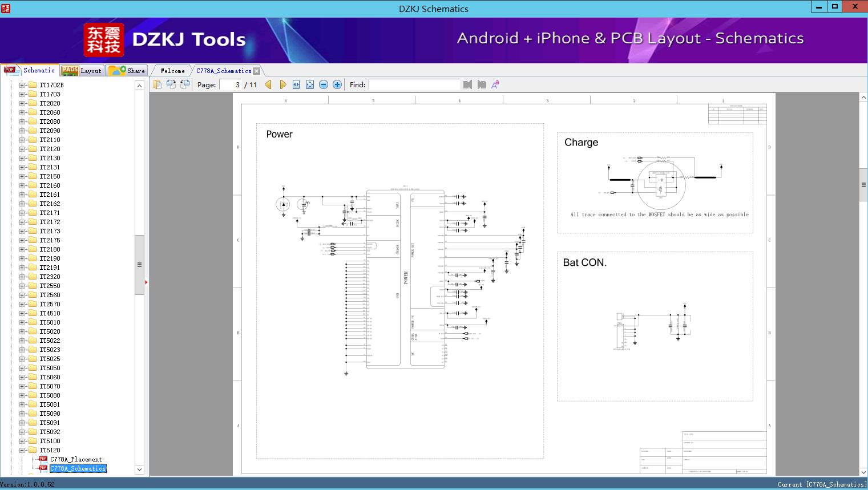The image size is (868, 490).
Task: Collapse the IT5120 folder
Action: pos(22,450)
